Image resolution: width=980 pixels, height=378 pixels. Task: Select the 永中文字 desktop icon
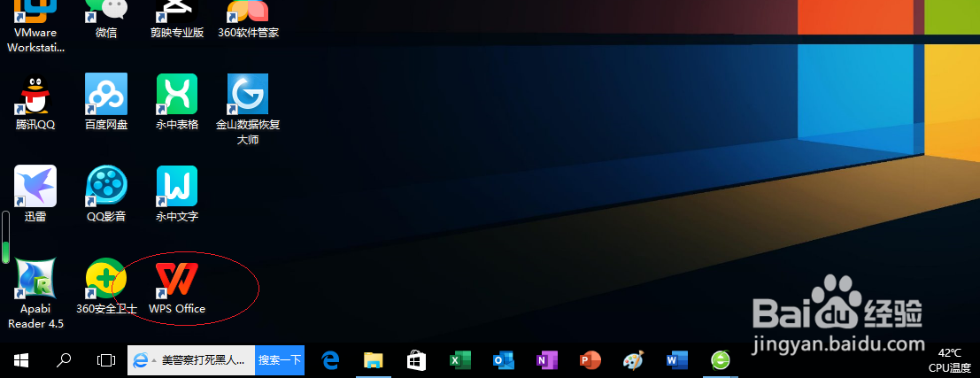[177, 186]
